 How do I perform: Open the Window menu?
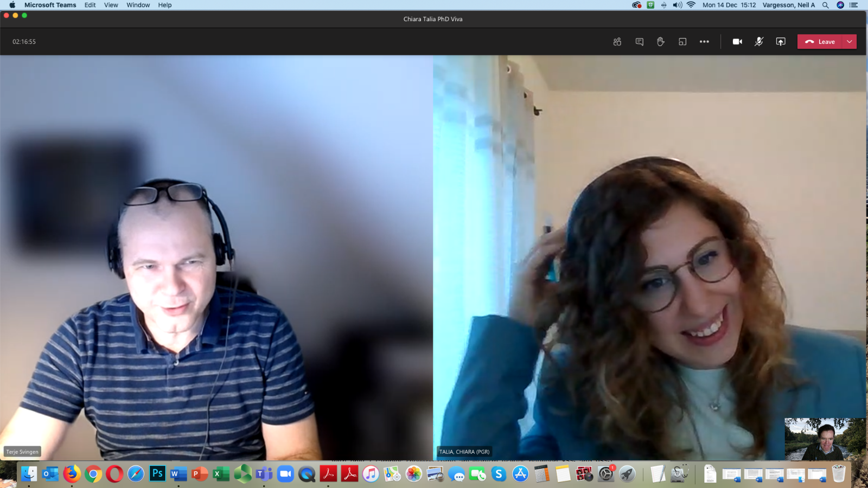[x=138, y=5]
